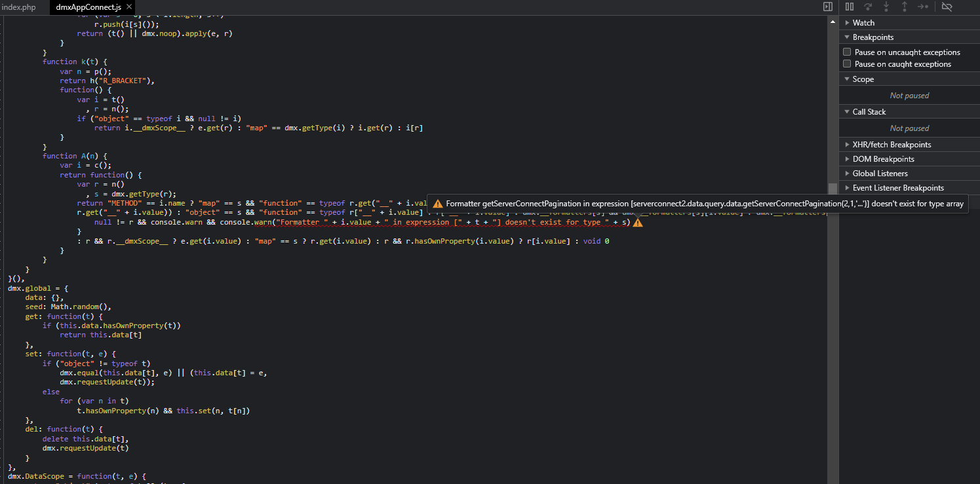The image size is (980, 484).
Task: Click the 'for (var n in t)' code line
Action: pos(94,401)
